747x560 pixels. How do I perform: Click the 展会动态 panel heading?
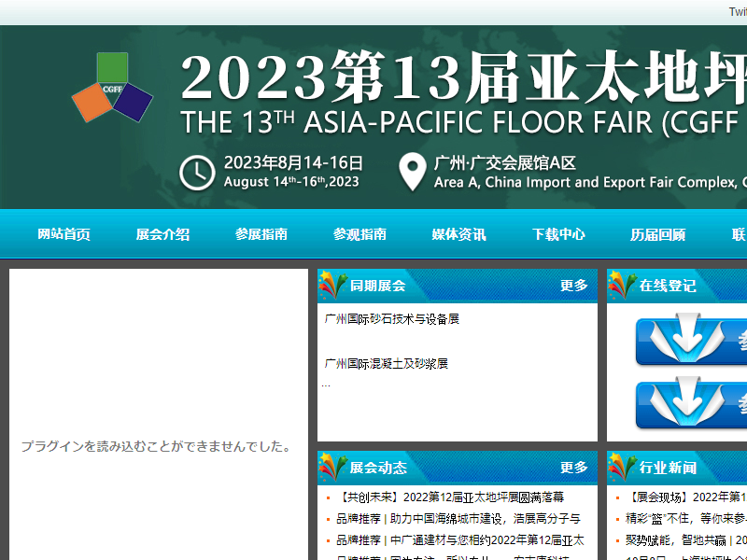(378, 468)
